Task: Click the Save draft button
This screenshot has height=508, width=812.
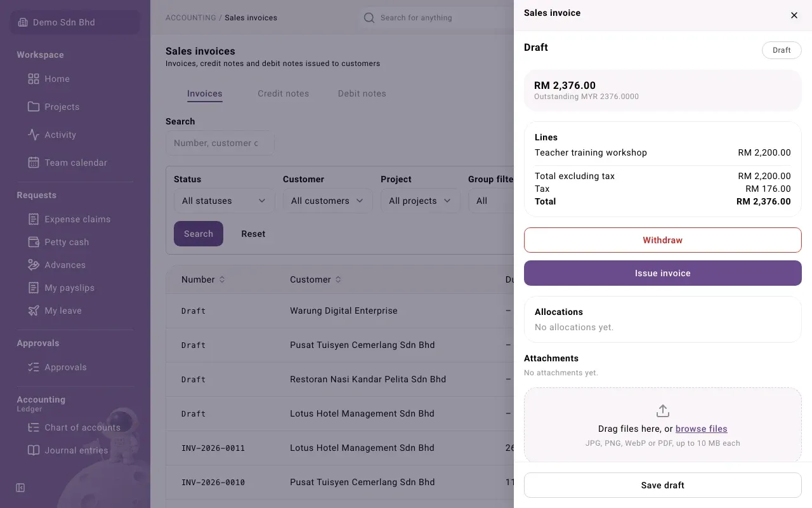Action: [x=663, y=485]
